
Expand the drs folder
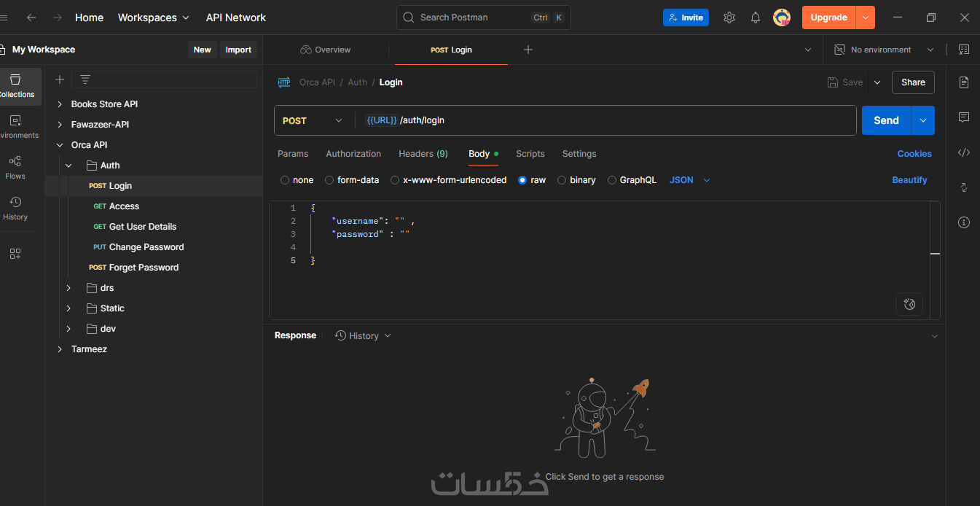point(68,288)
